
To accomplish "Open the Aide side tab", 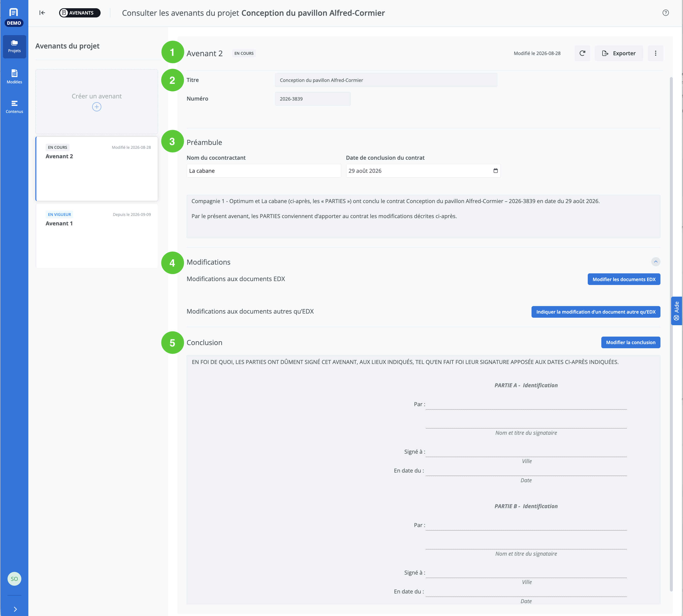I will (x=676, y=311).
